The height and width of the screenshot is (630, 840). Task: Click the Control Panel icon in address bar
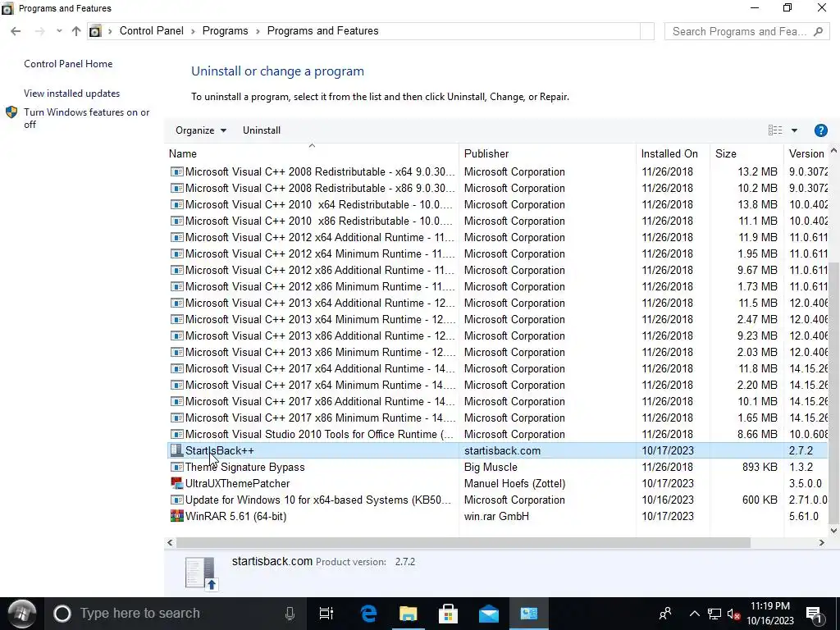[95, 31]
